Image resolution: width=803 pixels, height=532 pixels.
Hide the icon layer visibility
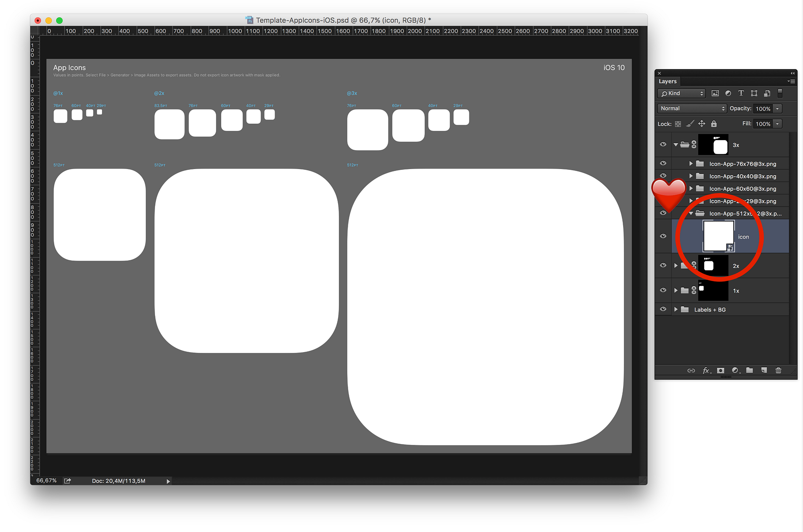pos(663,236)
